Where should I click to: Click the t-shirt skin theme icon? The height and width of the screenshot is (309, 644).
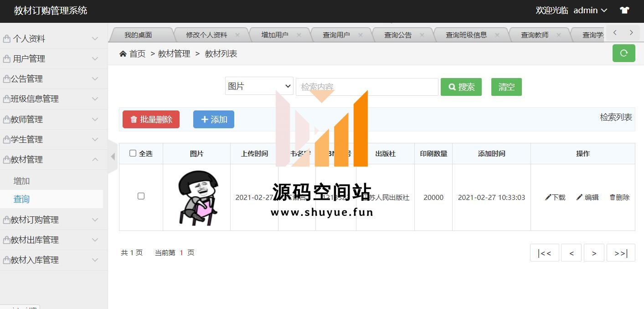point(624,10)
